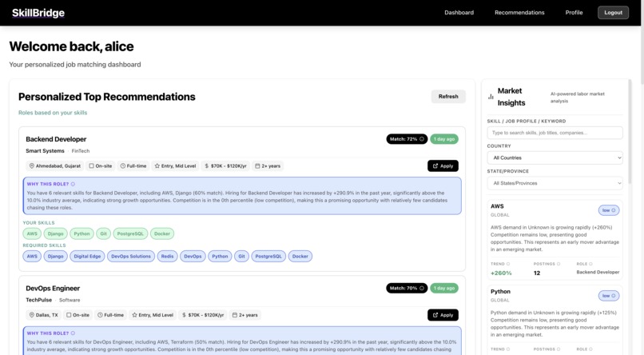Open the Country dropdown
This screenshot has height=355, width=644.
[x=555, y=158]
